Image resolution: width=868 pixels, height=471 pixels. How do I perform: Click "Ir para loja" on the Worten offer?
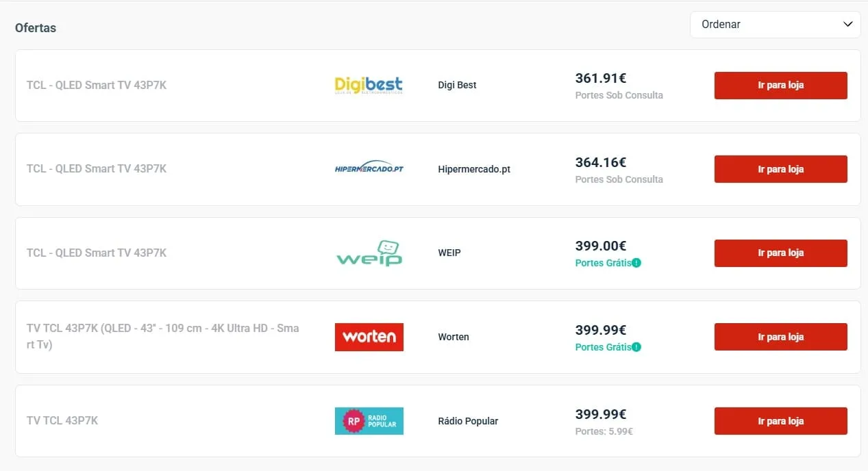[780, 336]
